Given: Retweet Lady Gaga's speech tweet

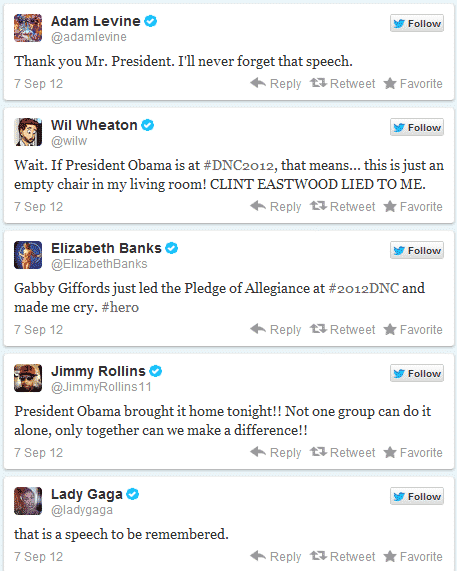Looking at the screenshot, I should [x=342, y=556].
